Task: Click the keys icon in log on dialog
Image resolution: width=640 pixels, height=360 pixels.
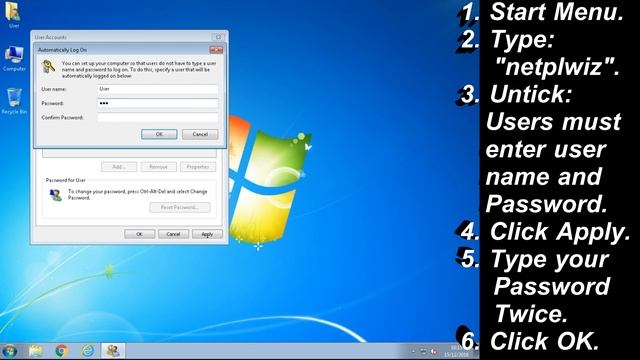Action: click(x=49, y=67)
